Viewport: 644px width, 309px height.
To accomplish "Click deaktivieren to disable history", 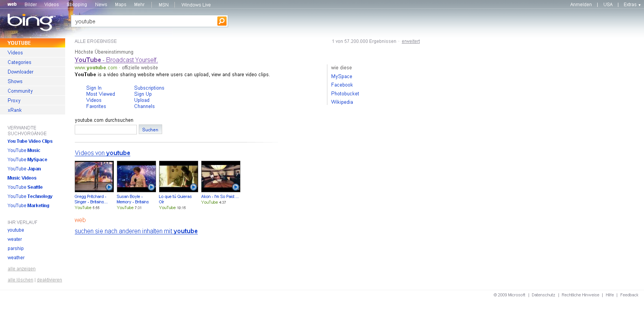I will pyautogui.click(x=49, y=280).
